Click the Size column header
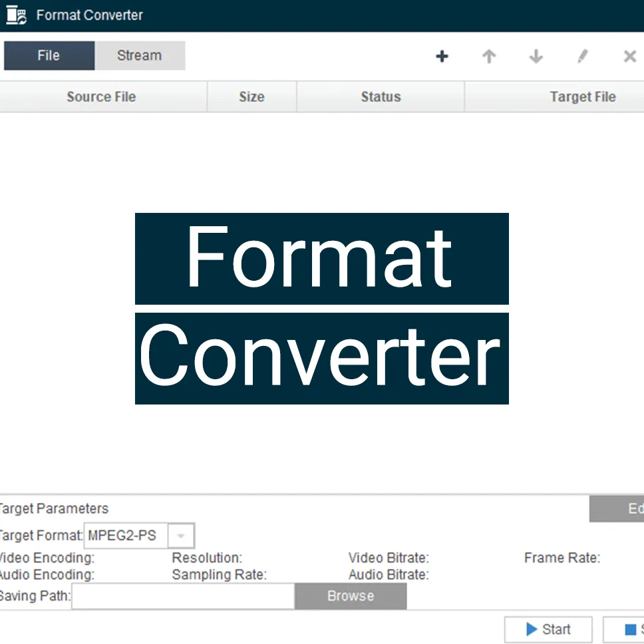Image resolution: width=644 pixels, height=644 pixels. click(x=251, y=97)
